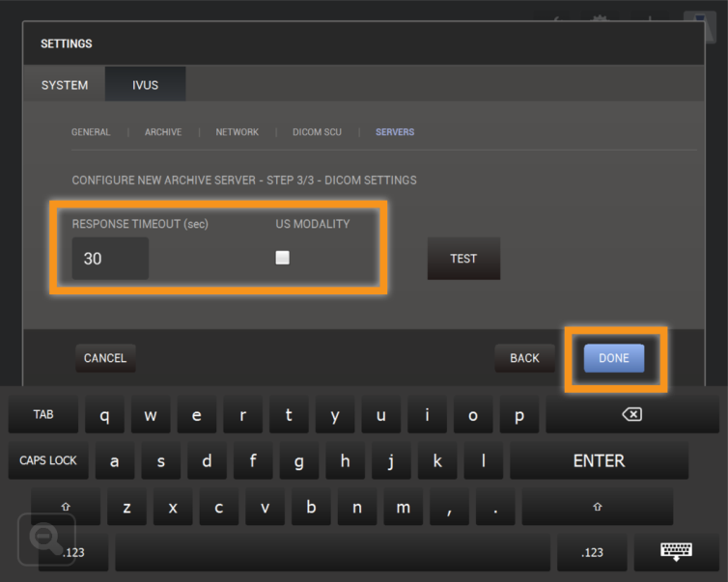Select the SERVERS settings section
This screenshot has width=728, height=582.
(x=395, y=132)
